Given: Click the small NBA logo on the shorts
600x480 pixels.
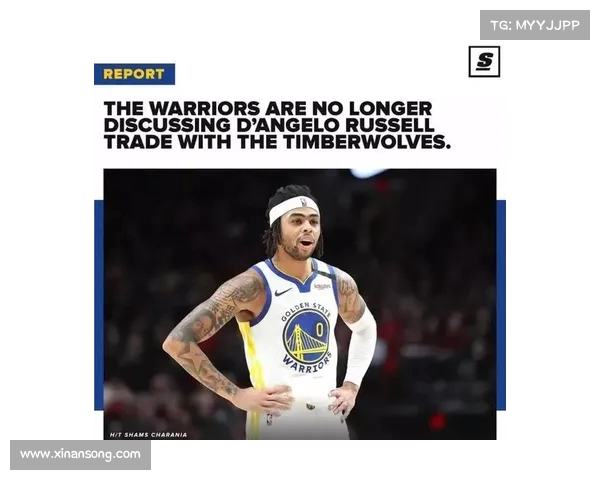Looking at the screenshot, I should (269, 420).
